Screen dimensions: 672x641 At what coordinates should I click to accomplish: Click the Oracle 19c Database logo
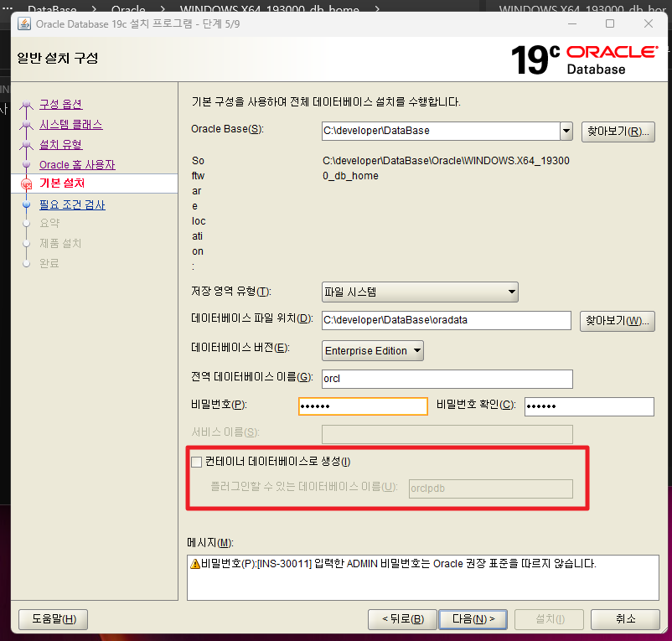pos(584,60)
